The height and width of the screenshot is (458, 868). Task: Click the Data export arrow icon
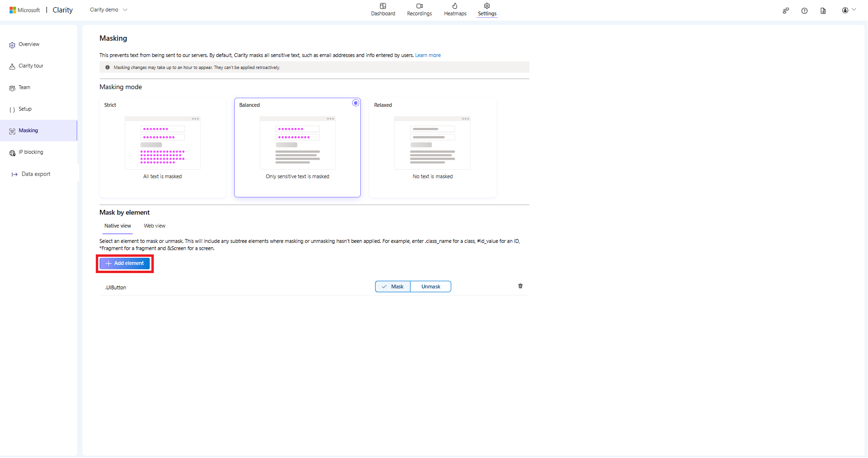click(x=14, y=174)
